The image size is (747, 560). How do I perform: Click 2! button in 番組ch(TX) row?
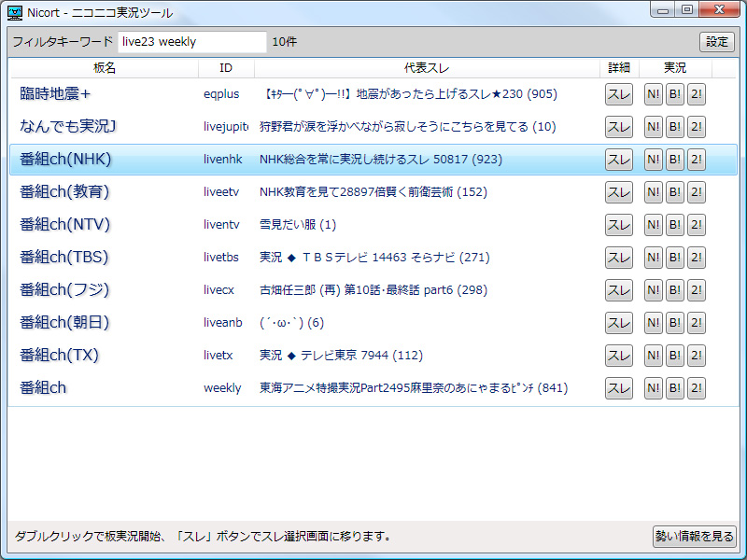697,356
